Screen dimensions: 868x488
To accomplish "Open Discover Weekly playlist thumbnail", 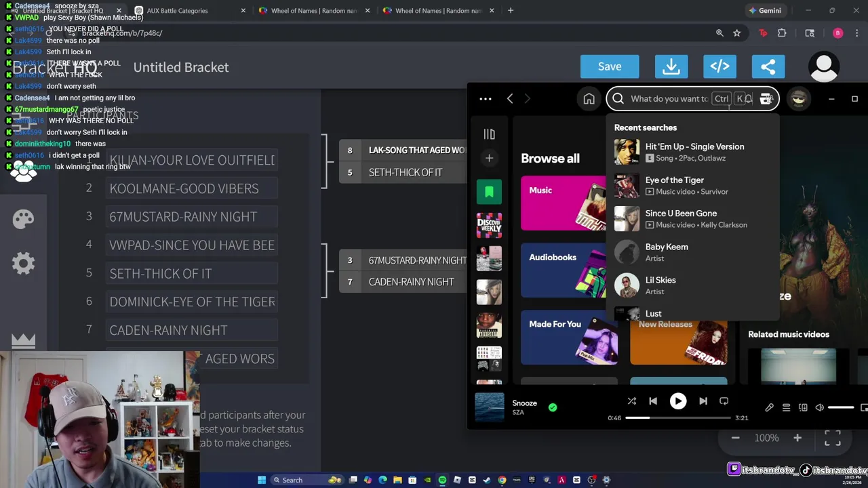I will (x=489, y=225).
